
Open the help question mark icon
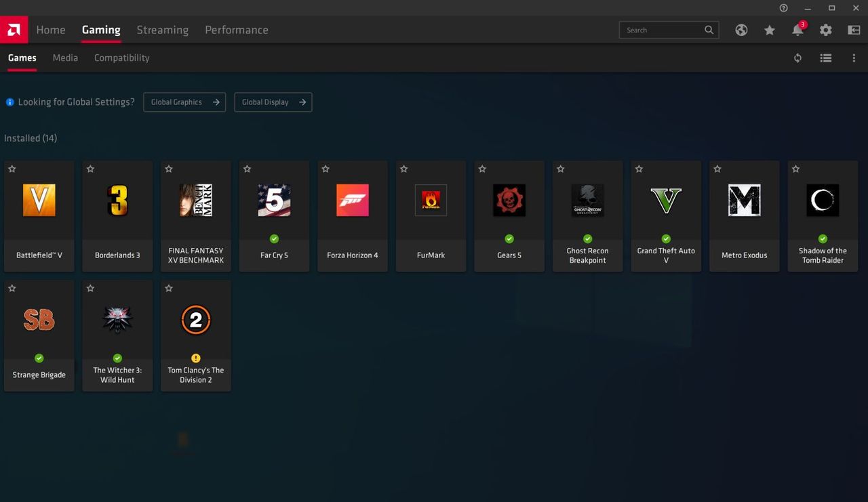(x=784, y=8)
